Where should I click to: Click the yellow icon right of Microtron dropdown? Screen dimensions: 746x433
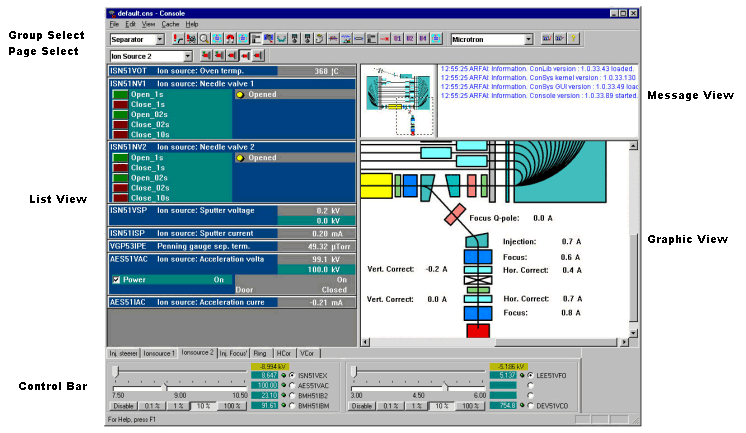click(x=574, y=39)
